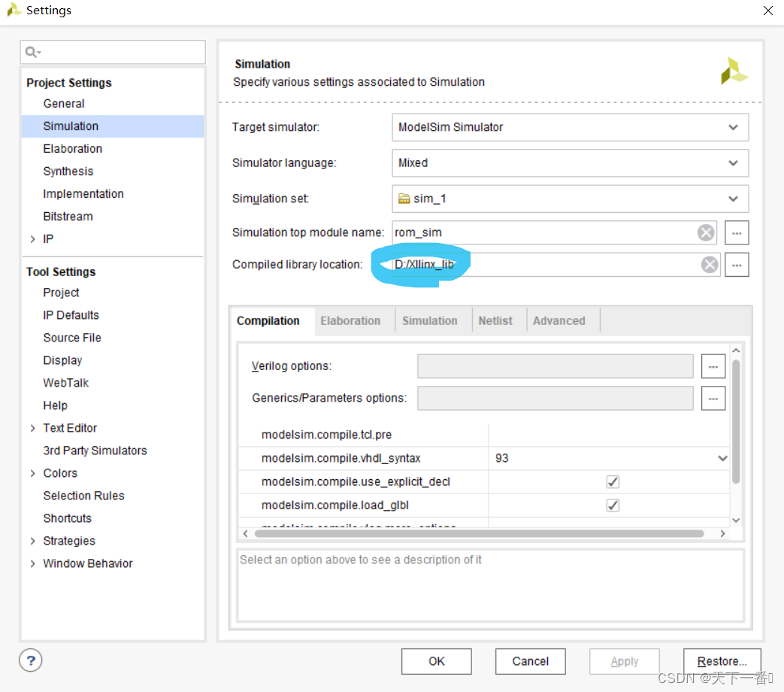Click the search magnifier in the search box
Screen dimensions: 784x692
coord(31,52)
